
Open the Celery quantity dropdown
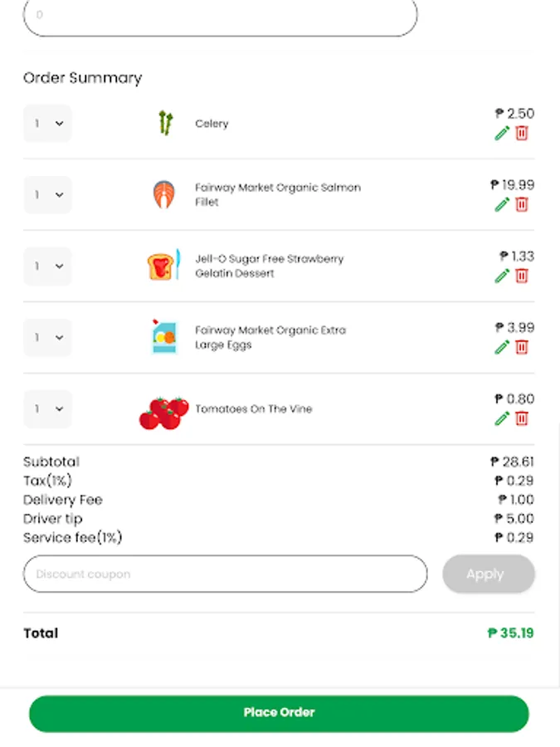pos(47,124)
